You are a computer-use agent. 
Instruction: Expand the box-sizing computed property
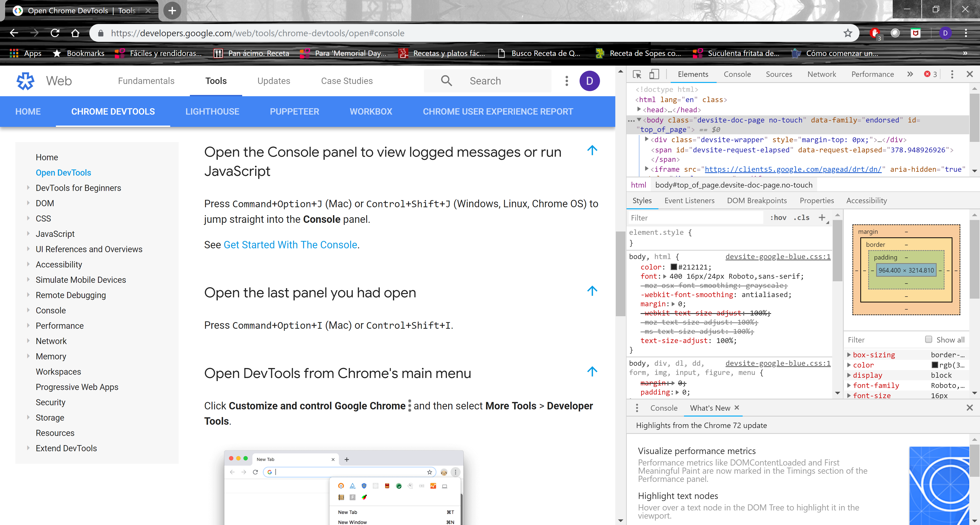[x=850, y=355]
